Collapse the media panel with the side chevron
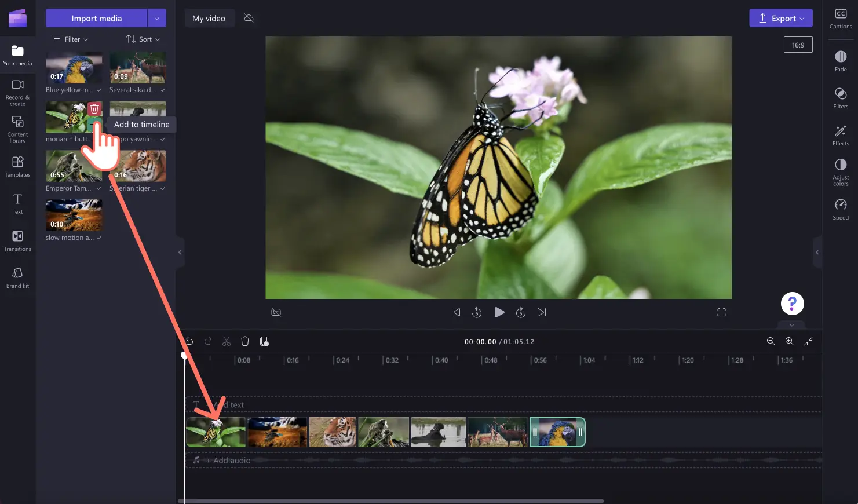The width and height of the screenshot is (858, 504). [179, 252]
